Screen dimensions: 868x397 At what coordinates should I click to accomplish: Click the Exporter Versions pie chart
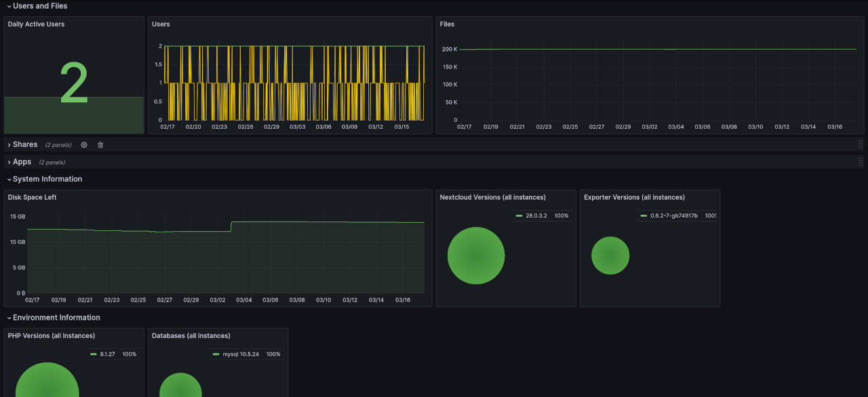(610, 255)
